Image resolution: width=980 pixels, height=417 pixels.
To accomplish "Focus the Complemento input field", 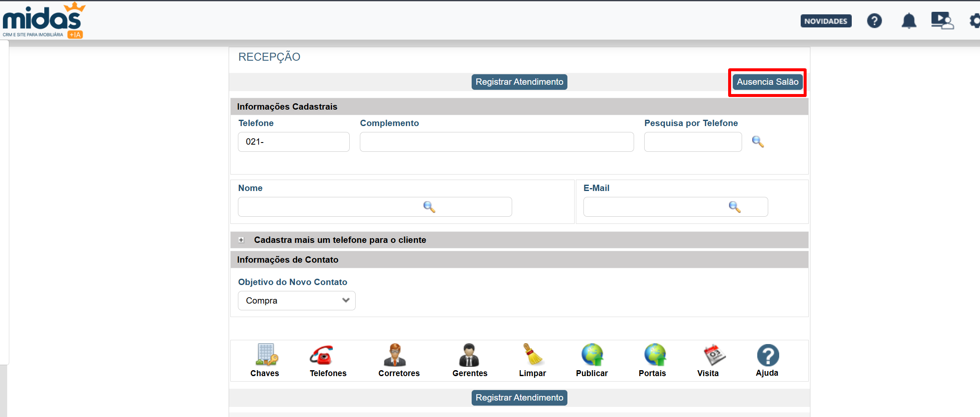I will 497,142.
